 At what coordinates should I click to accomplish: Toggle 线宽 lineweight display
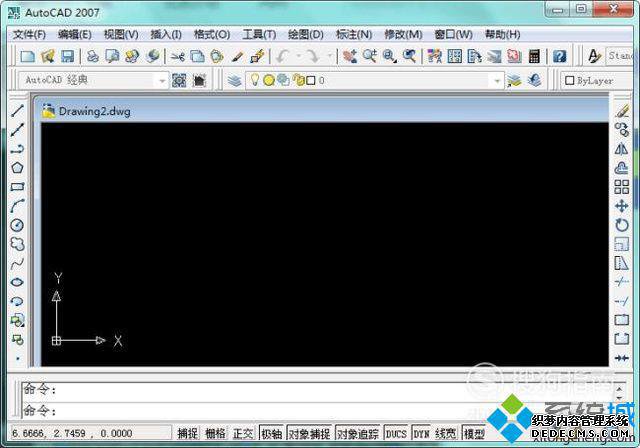[445, 433]
